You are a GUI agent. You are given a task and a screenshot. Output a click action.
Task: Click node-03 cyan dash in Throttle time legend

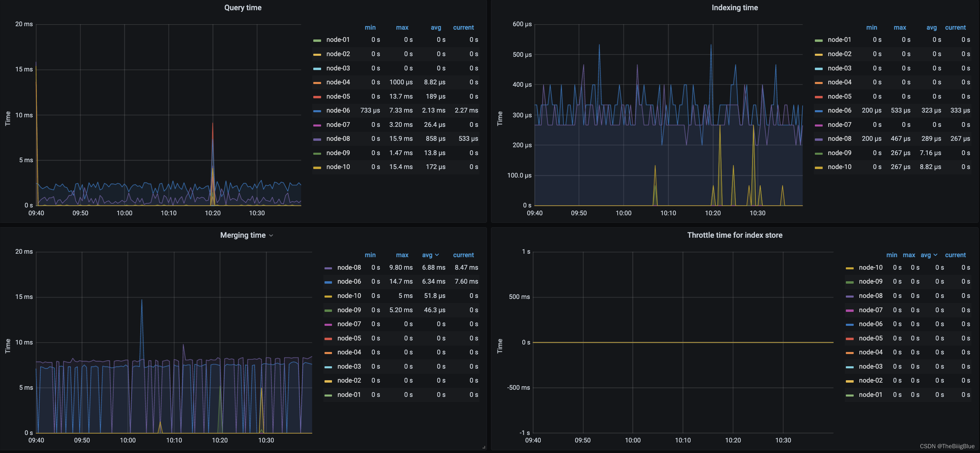(x=850, y=367)
